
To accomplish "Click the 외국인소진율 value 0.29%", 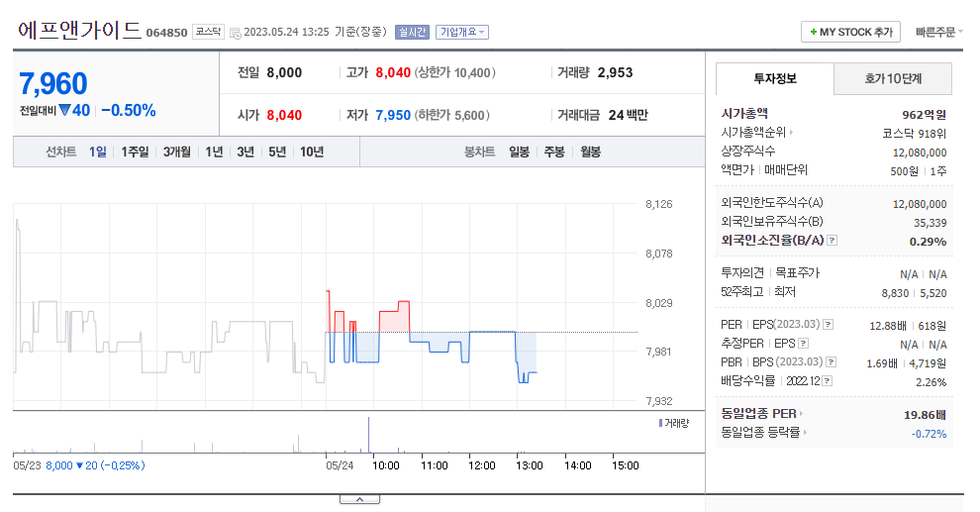I will [928, 242].
